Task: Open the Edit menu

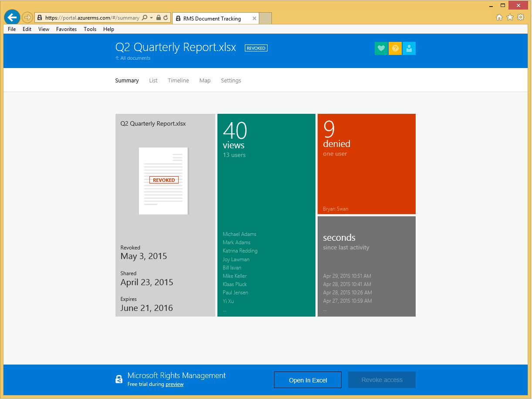Action: pyautogui.click(x=27, y=29)
